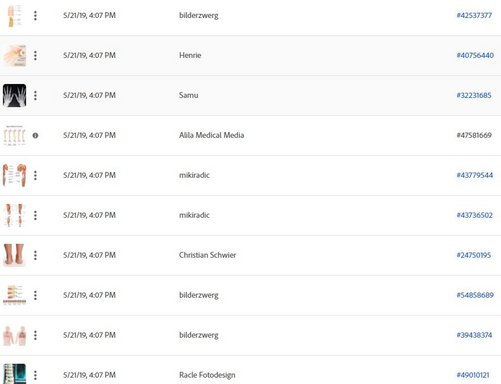Open asset link #42537377
This screenshot has width=501, height=384.
[474, 15]
